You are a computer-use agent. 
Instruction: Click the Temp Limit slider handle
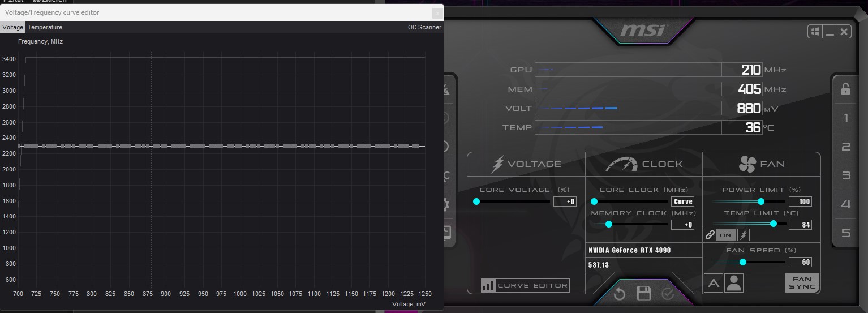(x=774, y=224)
